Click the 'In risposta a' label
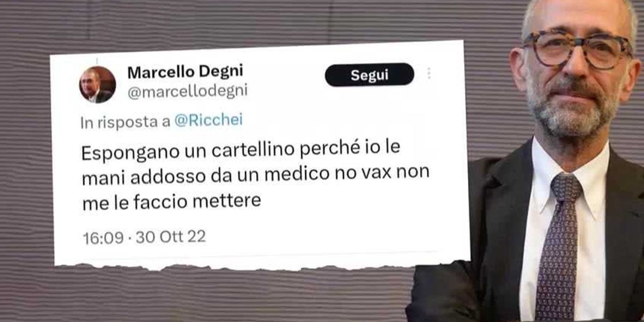Image resolution: width=644 pixels, height=322 pixels. [x=126, y=122]
